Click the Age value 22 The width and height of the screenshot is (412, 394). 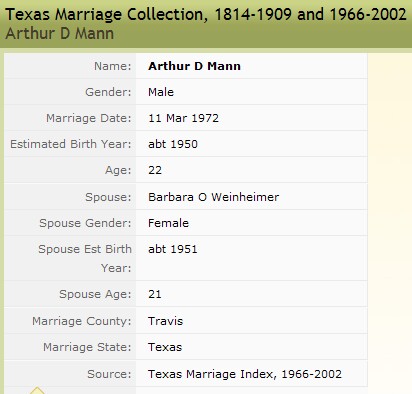point(155,170)
